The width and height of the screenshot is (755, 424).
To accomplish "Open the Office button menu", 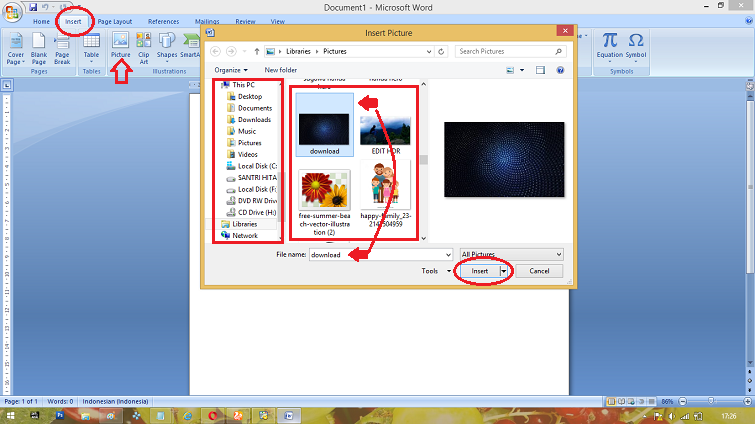I will point(12,12).
